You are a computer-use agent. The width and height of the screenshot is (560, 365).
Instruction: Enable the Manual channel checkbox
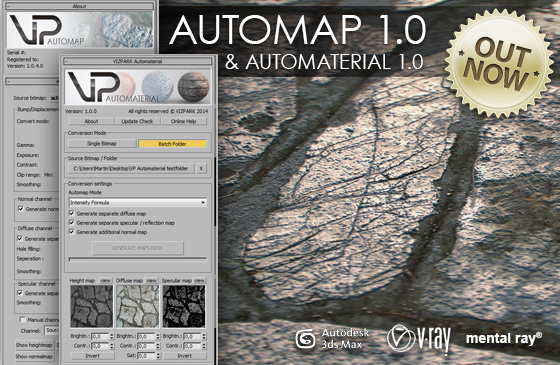point(22,319)
